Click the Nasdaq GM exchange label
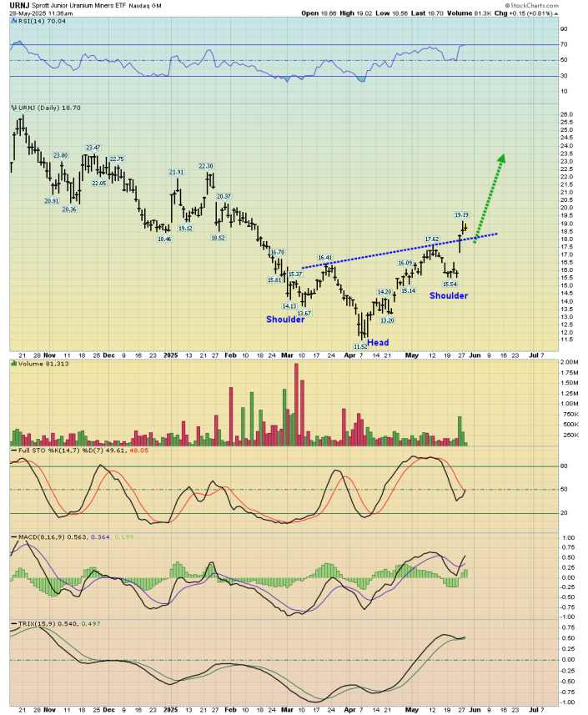Image resolution: width=588 pixels, height=715 pixels. (x=145, y=6)
